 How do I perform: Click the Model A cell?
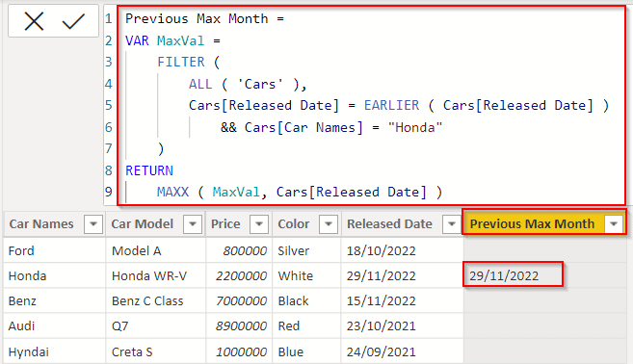pos(156,250)
